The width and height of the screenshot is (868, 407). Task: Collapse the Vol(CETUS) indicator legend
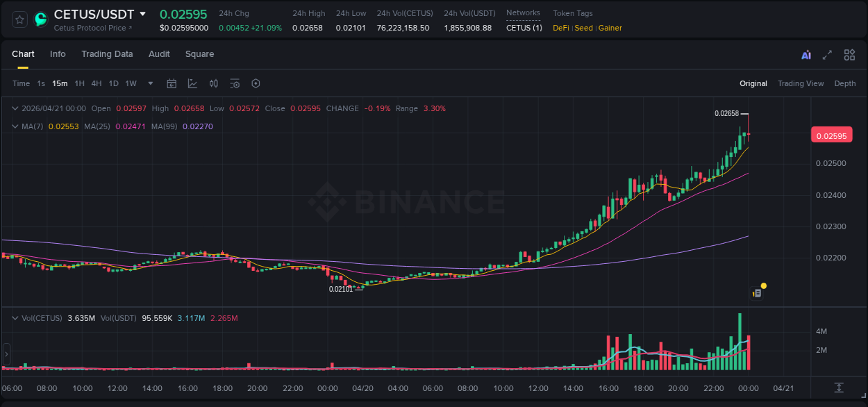pos(15,318)
